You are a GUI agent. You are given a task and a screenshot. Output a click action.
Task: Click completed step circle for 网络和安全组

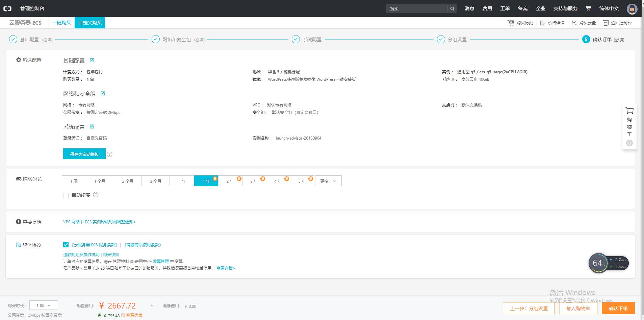coord(155,39)
